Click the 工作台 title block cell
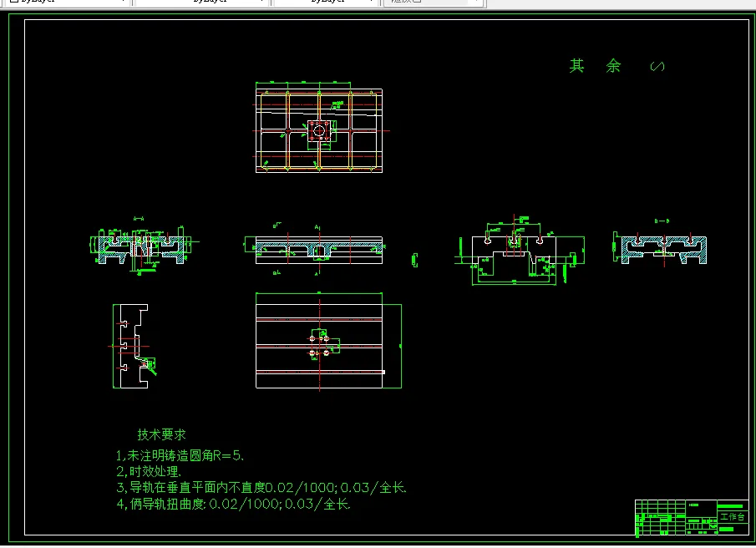 (733, 516)
